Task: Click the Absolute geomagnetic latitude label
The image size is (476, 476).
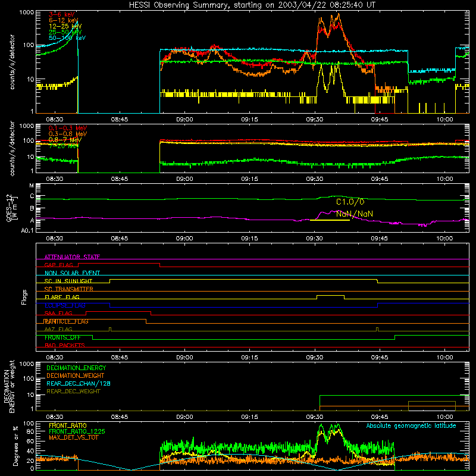Action: click(411, 425)
